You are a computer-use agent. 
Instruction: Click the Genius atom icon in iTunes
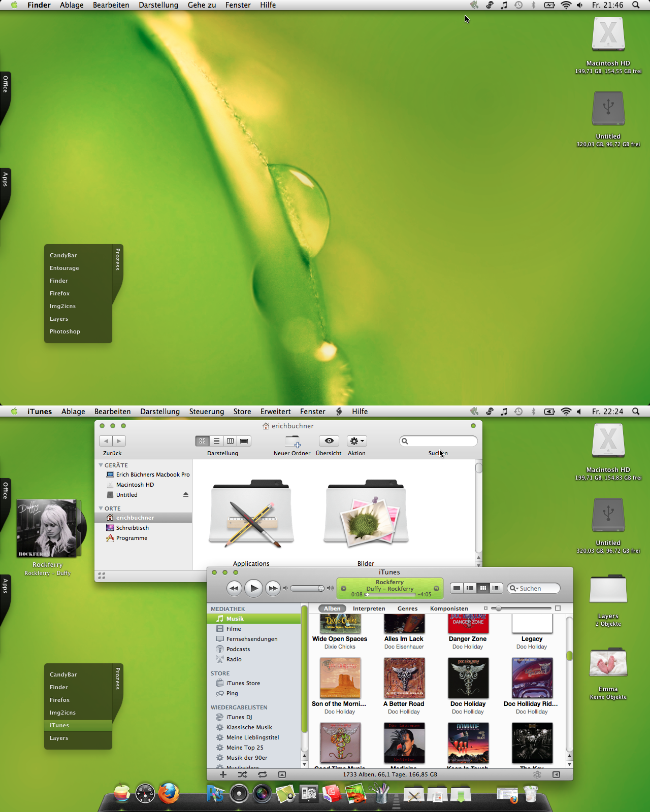(537, 774)
